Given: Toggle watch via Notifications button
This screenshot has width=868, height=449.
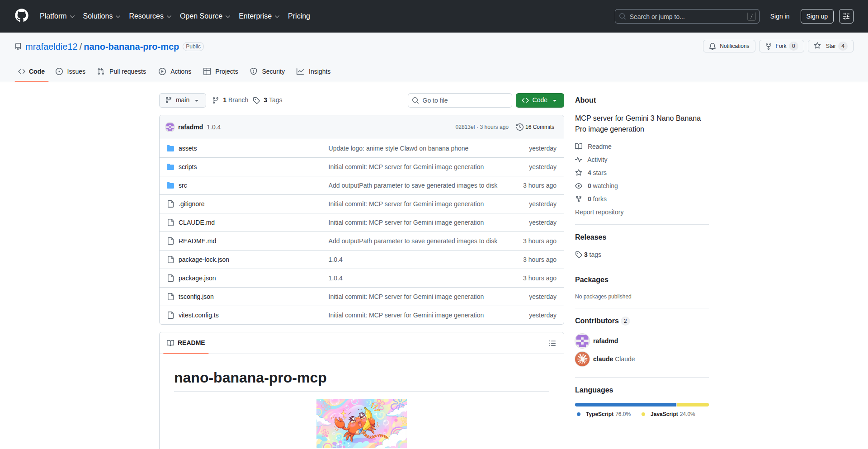Looking at the screenshot, I should (729, 46).
